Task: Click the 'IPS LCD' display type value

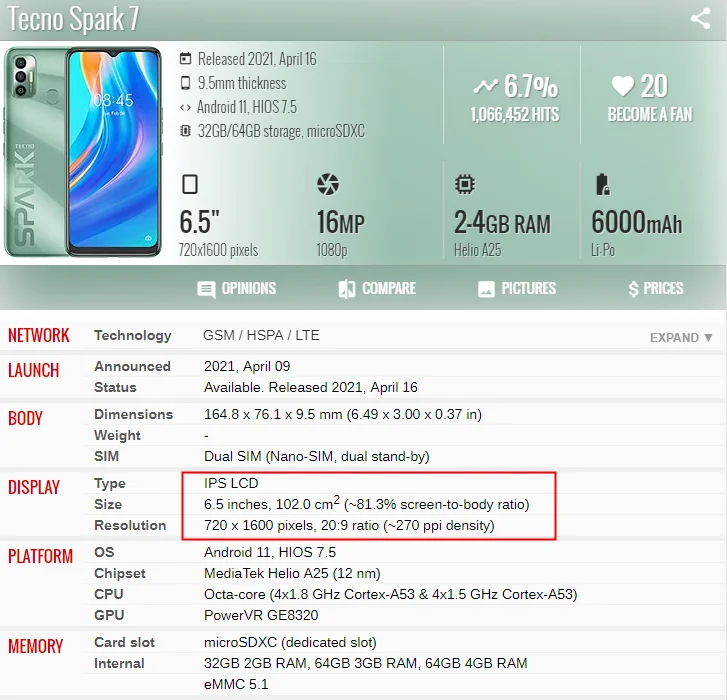Action: click(x=231, y=483)
